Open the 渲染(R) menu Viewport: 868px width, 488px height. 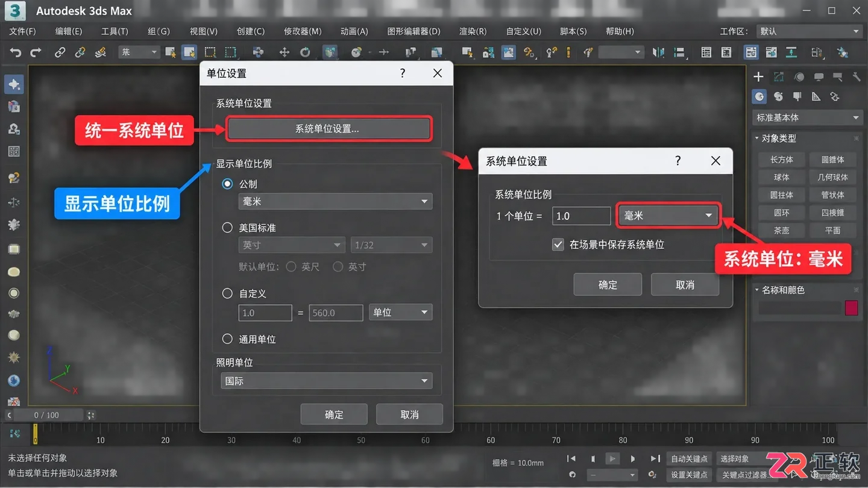click(473, 31)
